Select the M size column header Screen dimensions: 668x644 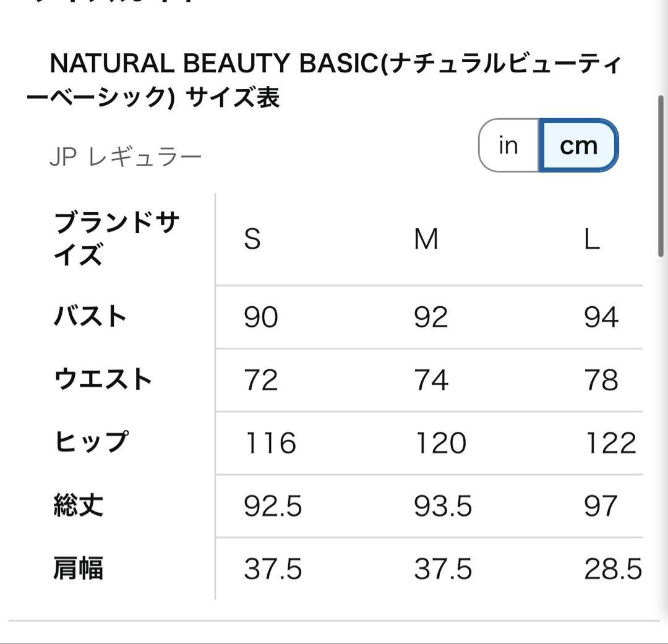coord(426,239)
